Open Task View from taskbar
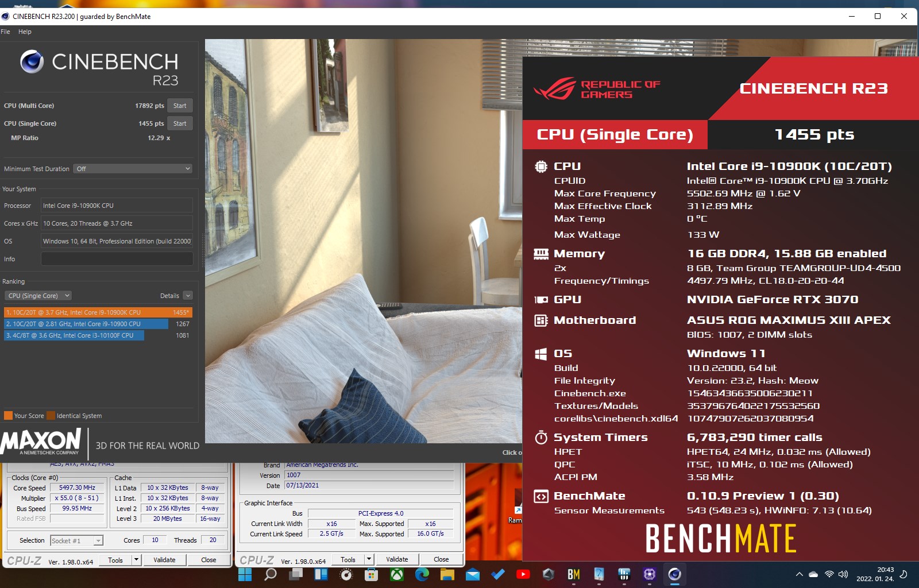This screenshot has height=588, width=919. (x=295, y=574)
